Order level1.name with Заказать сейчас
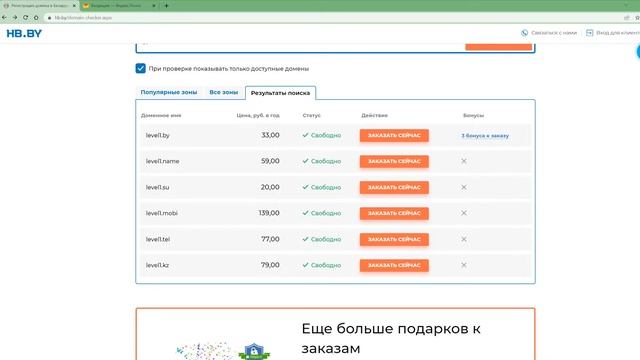This screenshot has width=640, height=360. 394,161
